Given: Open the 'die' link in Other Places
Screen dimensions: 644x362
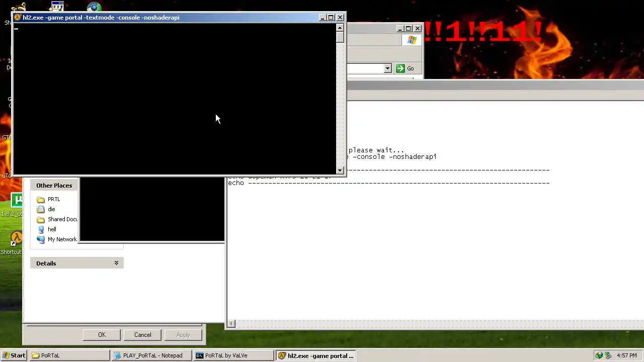Looking at the screenshot, I should (51, 209).
